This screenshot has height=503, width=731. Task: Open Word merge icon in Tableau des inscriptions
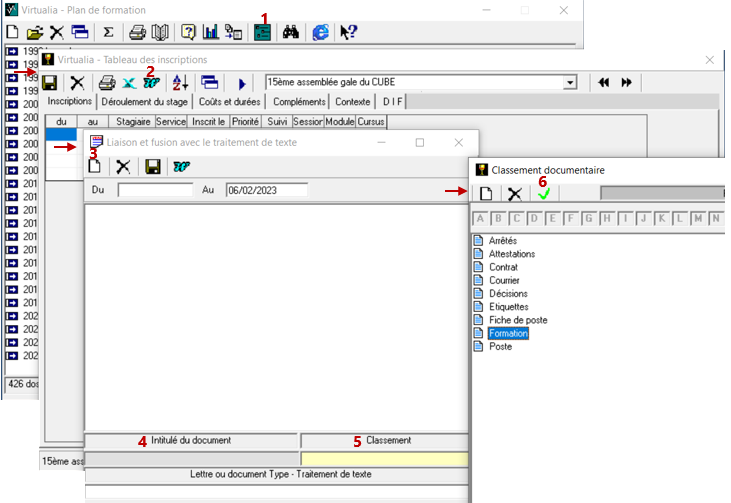[151, 83]
